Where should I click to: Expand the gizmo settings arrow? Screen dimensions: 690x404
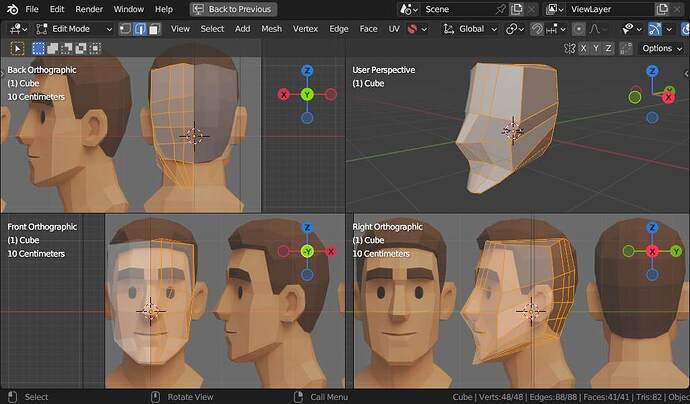[x=669, y=29]
